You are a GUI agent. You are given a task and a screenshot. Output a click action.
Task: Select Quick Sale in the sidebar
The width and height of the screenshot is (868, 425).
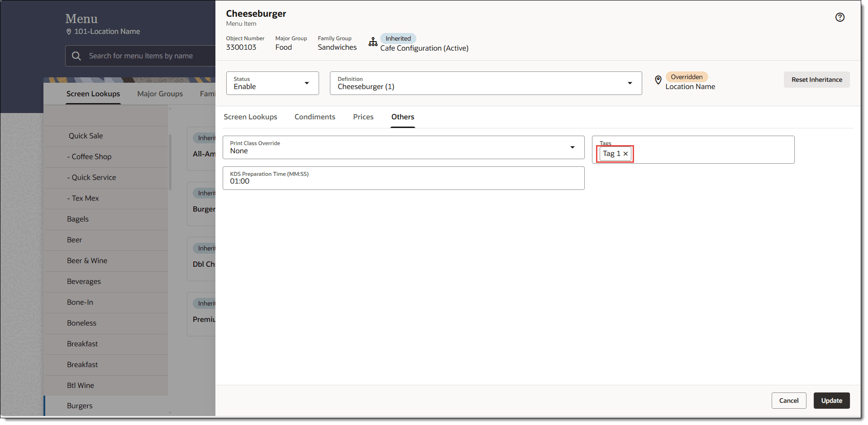[x=106, y=136]
